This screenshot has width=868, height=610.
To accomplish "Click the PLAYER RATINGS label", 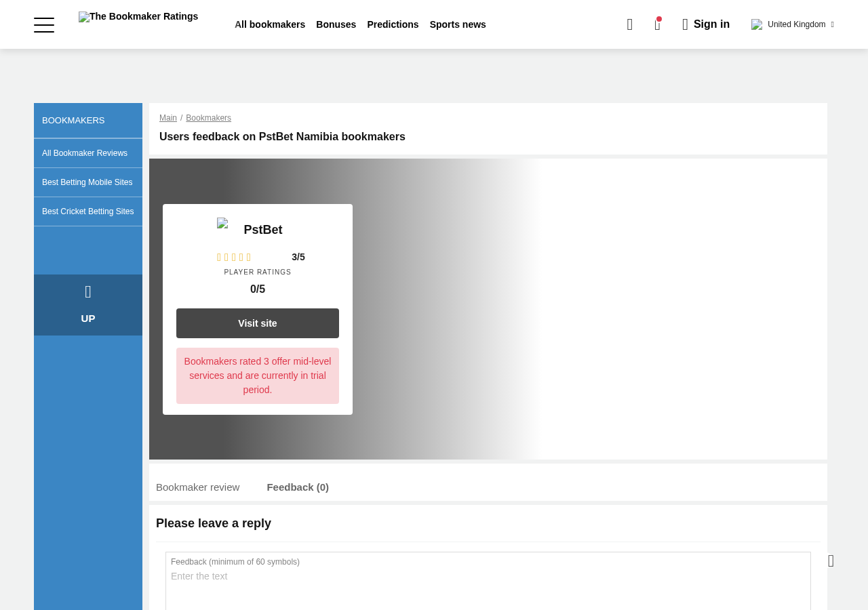I will click(x=258, y=272).
